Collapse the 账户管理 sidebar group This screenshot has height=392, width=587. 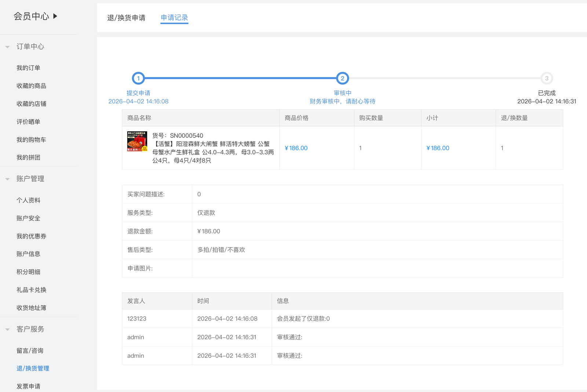coord(7,179)
